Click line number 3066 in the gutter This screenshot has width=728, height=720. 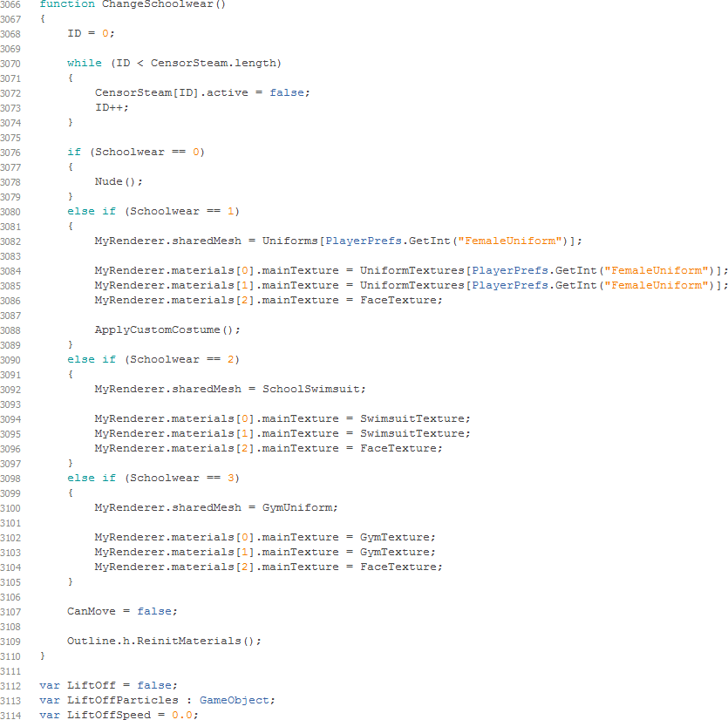pos(10,4)
